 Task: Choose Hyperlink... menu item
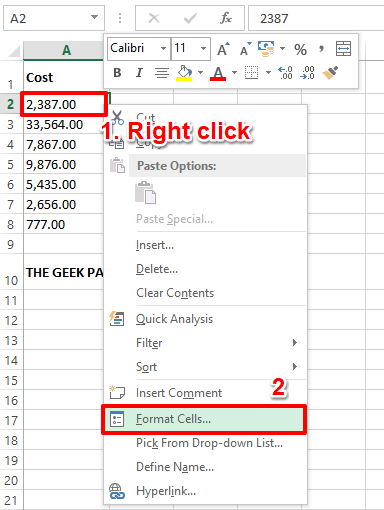coord(166,491)
